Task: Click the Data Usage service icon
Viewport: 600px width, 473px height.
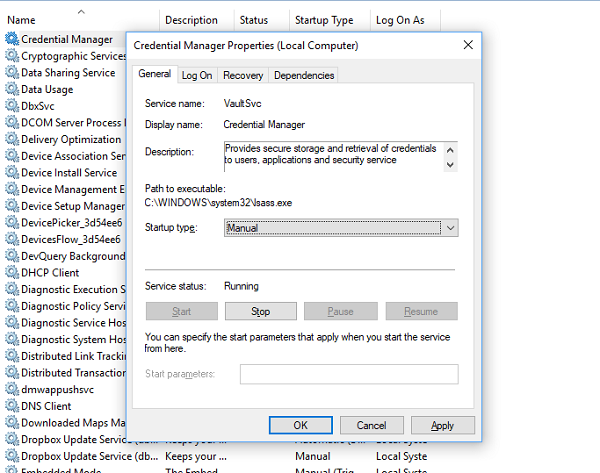Action: point(12,89)
